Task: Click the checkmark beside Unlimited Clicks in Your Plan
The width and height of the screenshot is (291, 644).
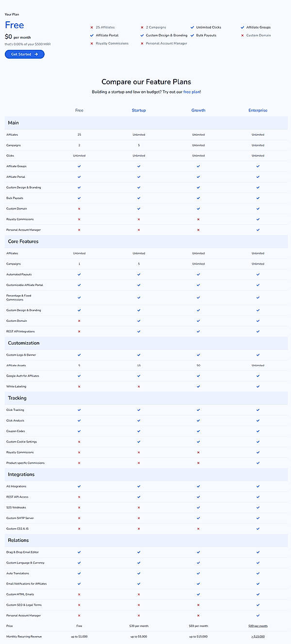Action: click(x=193, y=27)
